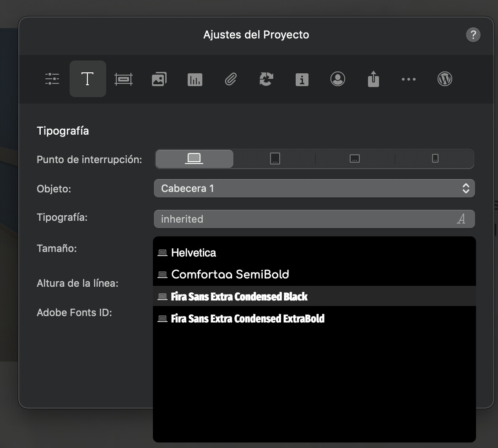Choose Comfortaa SemiBold font
The image size is (498, 448).
[314, 274]
